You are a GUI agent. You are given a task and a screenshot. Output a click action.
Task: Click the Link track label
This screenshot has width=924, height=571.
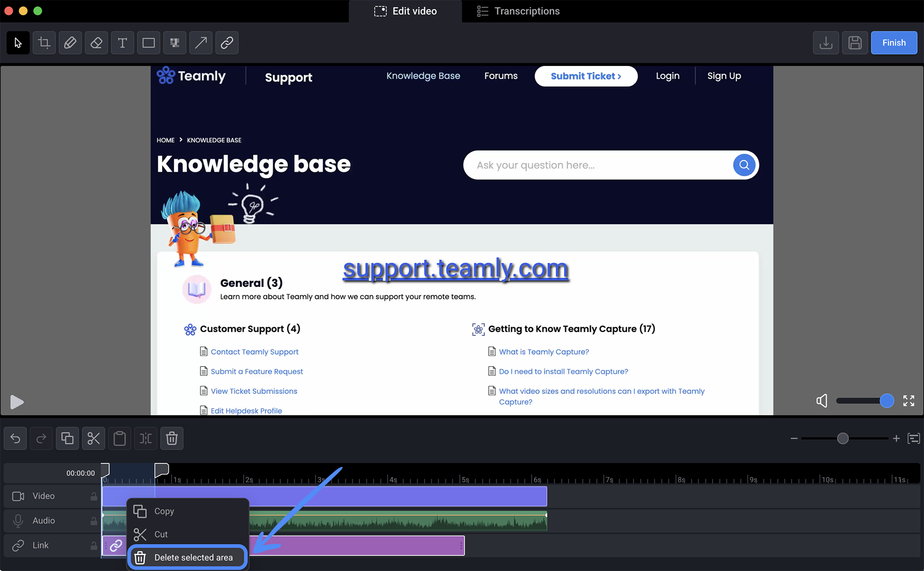(40, 546)
